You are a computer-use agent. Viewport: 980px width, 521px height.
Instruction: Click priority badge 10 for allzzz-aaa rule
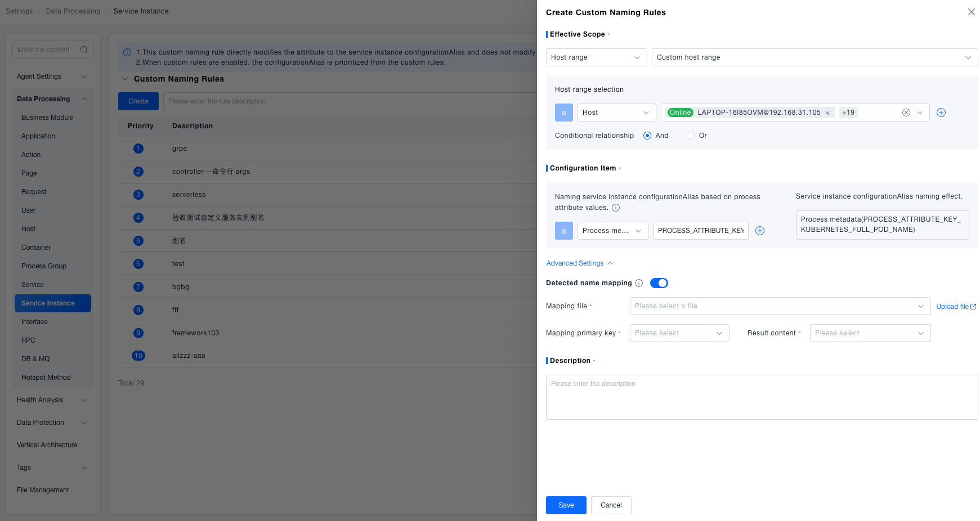tap(138, 356)
